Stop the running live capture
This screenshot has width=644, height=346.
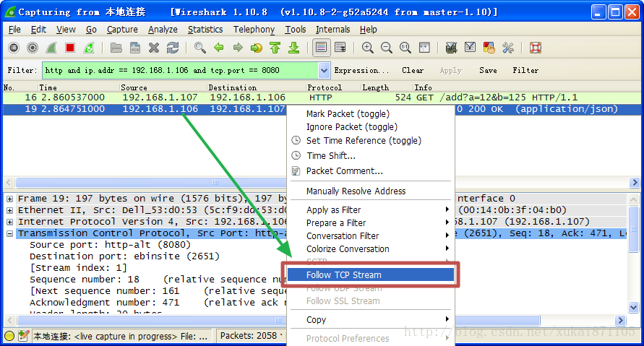point(70,48)
